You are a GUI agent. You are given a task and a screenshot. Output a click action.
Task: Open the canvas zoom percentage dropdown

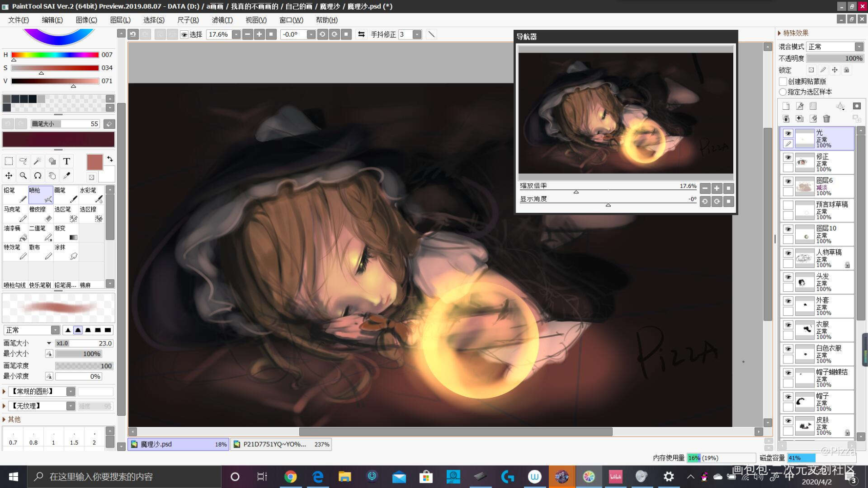(x=236, y=34)
